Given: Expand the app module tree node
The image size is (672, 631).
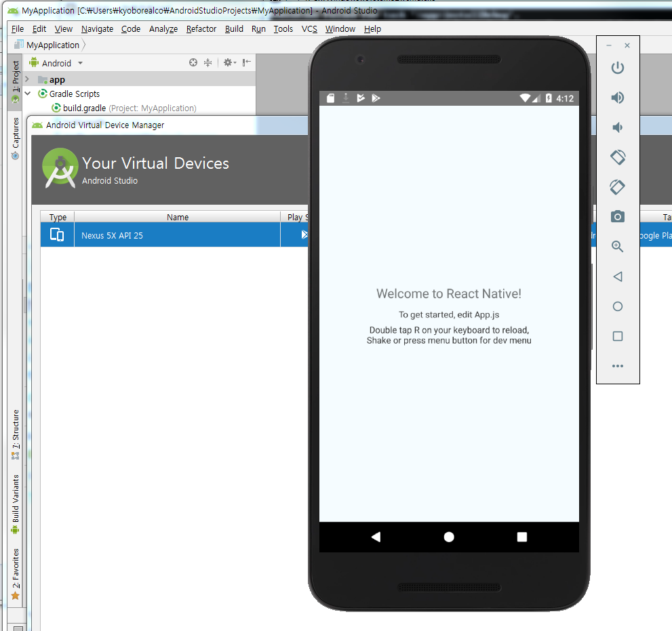Looking at the screenshot, I should point(27,79).
